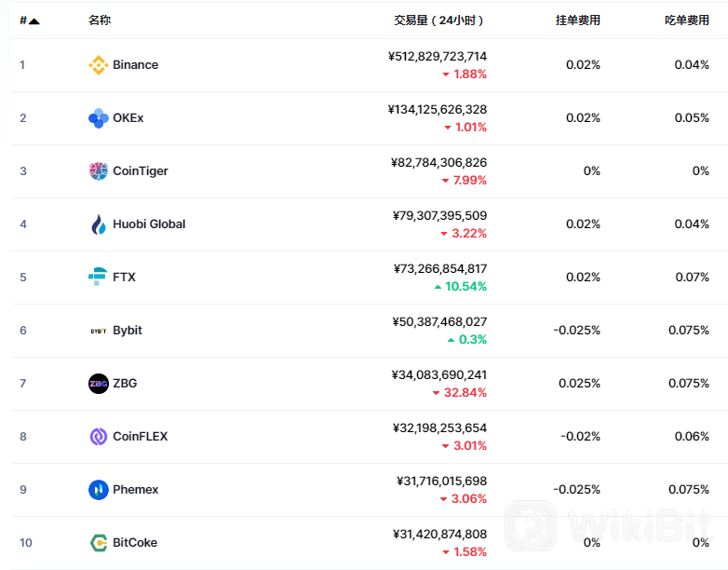Click the Huobi Global flame logo
Screen dimensions: 728x570
pyautogui.click(x=99, y=224)
